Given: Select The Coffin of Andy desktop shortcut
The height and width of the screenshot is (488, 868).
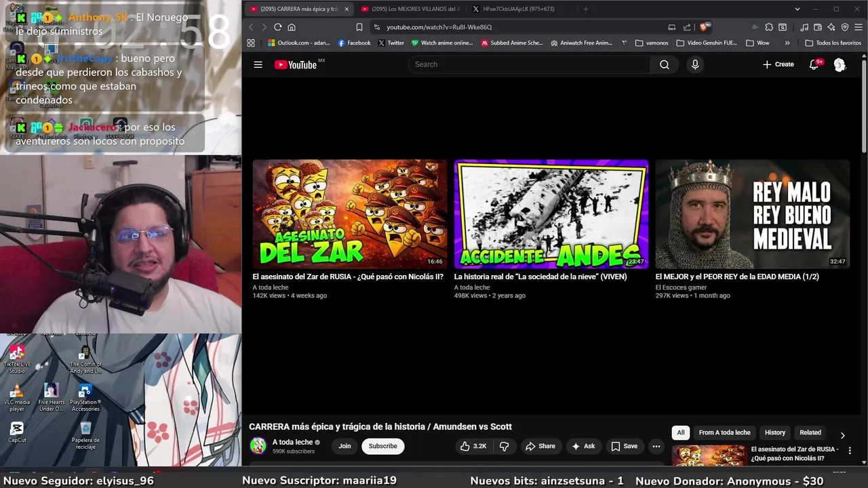Looking at the screenshot, I should coord(85,359).
